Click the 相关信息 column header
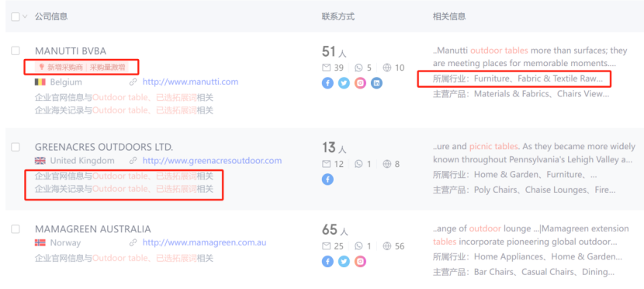The height and width of the screenshot is (289, 644). [449, 16]
